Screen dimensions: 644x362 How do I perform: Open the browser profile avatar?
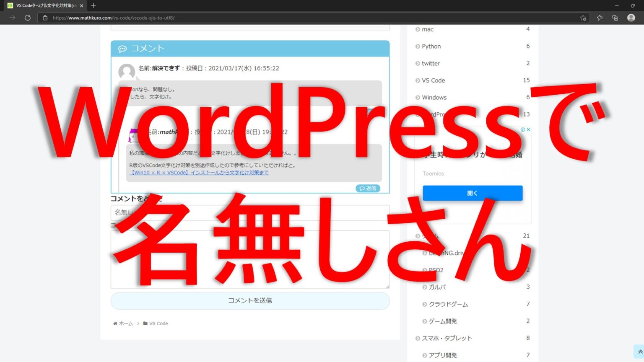pyautogui.click(x=631, y=18)
